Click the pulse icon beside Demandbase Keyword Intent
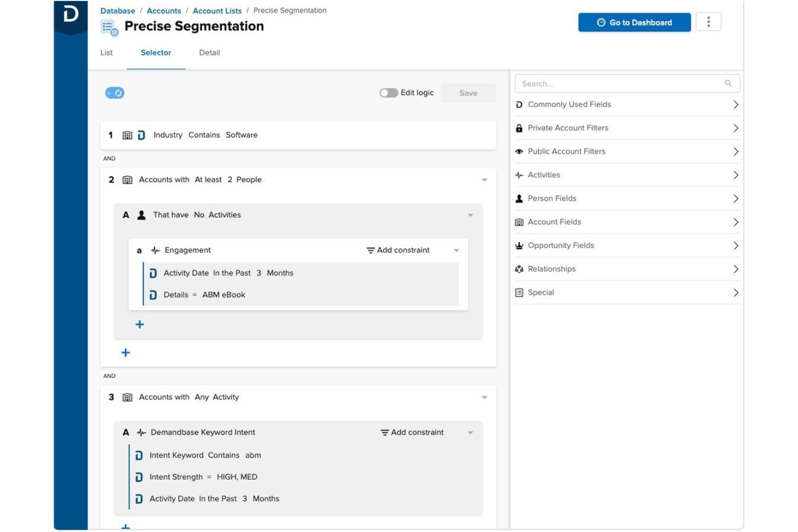This screenshot has width=798, height=532. [141, 433]
